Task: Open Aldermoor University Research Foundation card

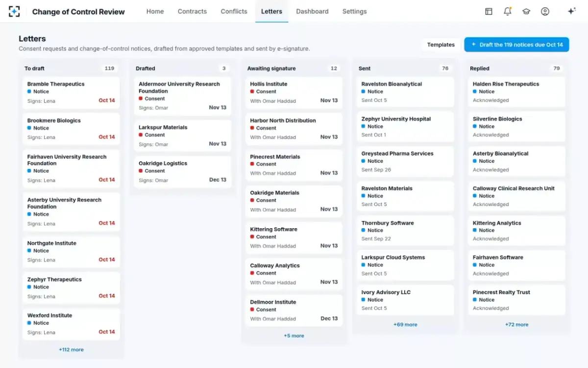Action: [x=182, y=96]
